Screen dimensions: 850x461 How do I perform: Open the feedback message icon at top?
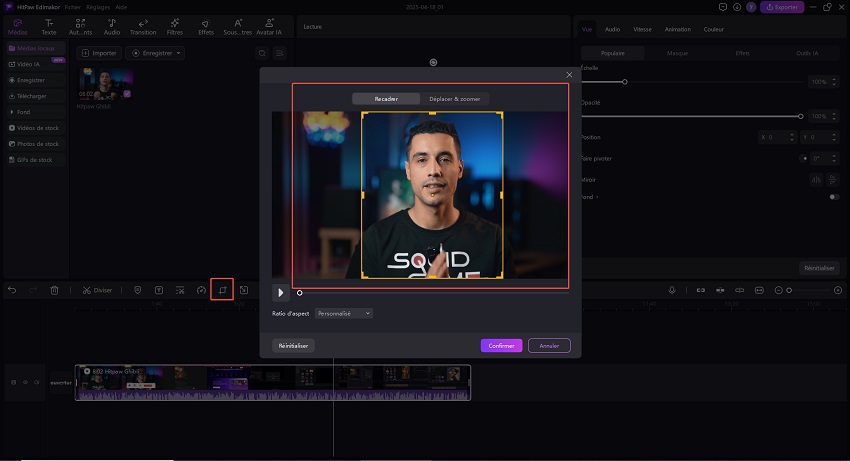pos(723,7)
